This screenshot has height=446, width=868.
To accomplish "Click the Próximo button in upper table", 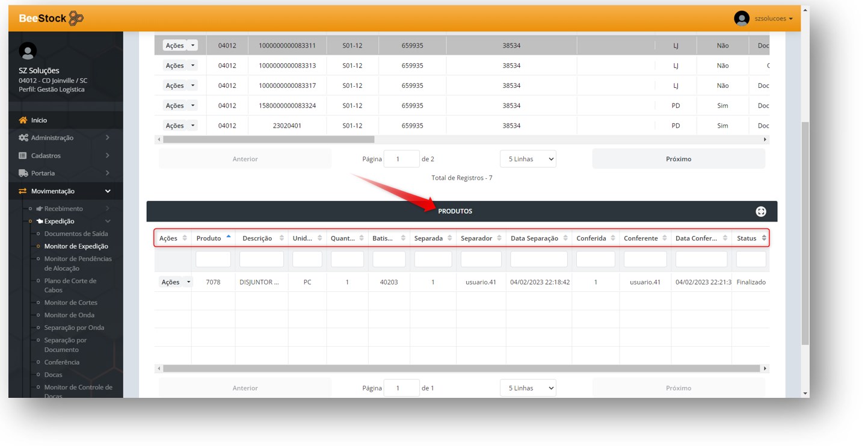I will coord(678,159).
